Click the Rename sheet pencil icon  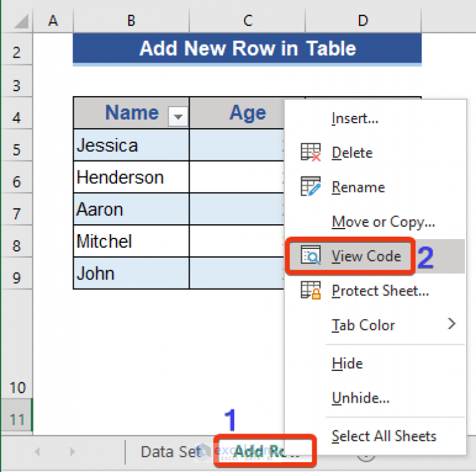[x=311, y=186]
